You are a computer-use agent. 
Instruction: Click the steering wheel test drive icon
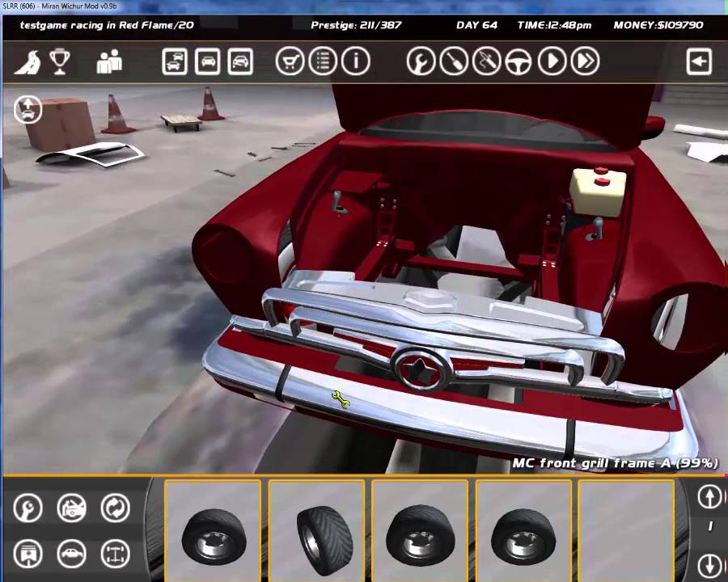(518, 61)
